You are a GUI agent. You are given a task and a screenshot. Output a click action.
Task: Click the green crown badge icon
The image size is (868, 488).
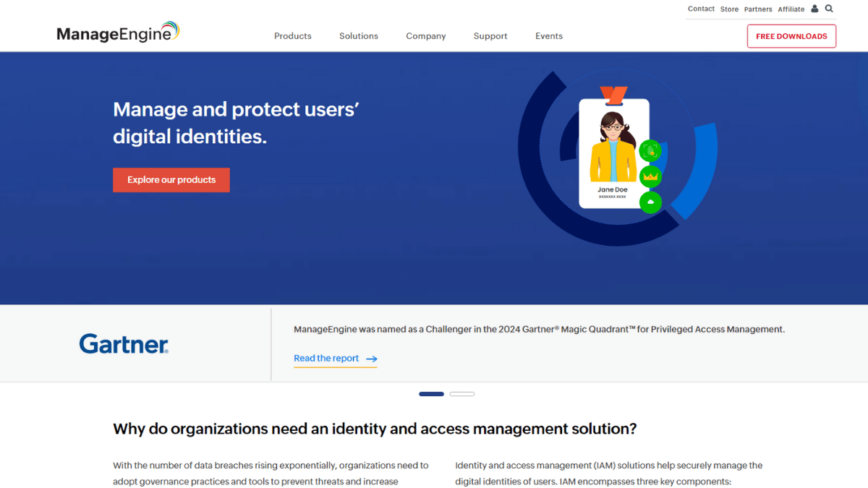point(650,176)
